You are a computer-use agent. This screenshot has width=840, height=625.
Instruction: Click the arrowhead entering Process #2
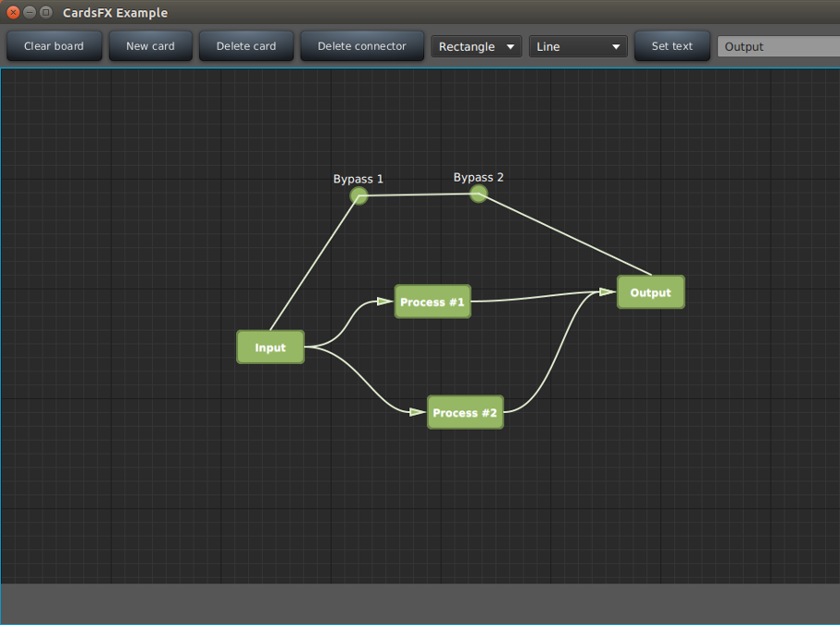418,411
